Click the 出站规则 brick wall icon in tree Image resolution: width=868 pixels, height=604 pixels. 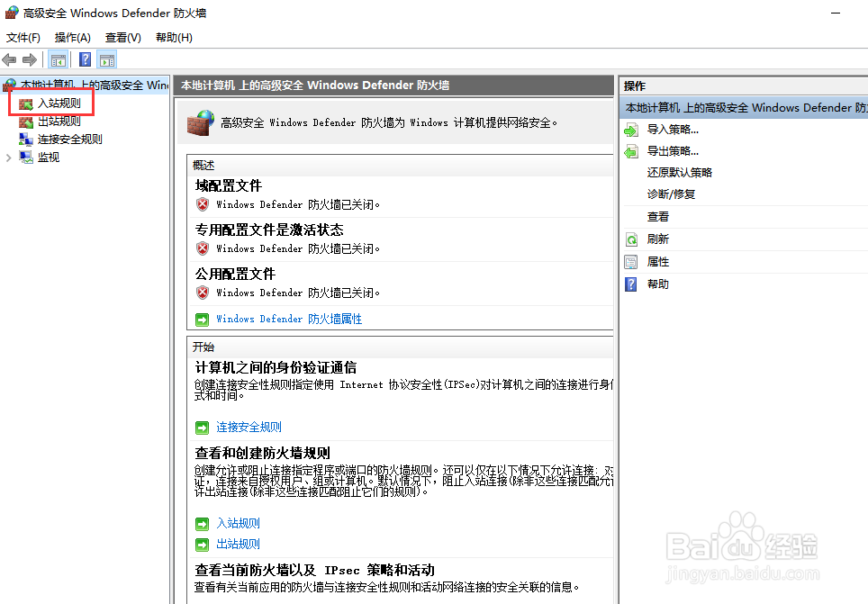tap(26, 122)
